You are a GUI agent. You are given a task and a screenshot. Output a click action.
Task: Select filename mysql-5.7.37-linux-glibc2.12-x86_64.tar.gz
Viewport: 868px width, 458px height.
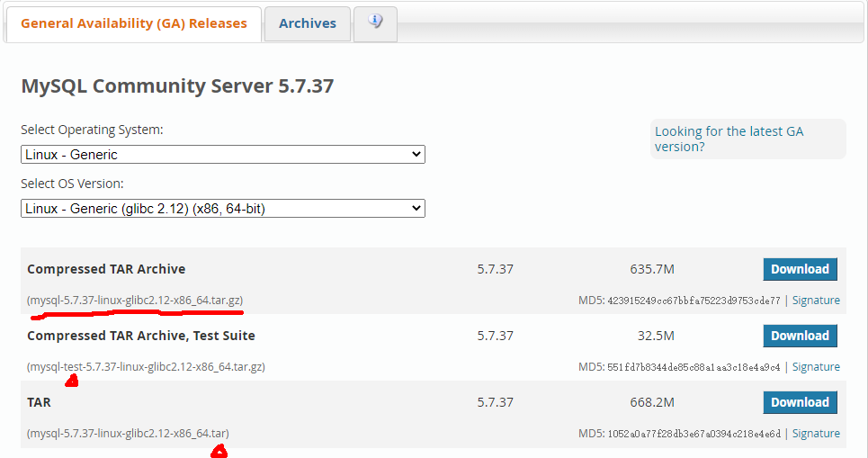[135, 301]
